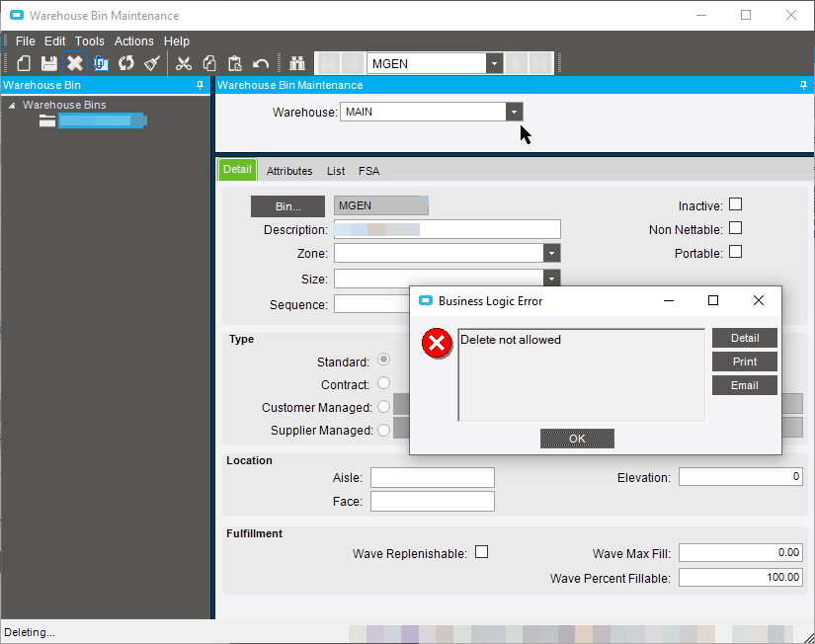This screenshot has height=644, width=815.
Task: Go to previous record navigation arrow
Action: [352, 63]
